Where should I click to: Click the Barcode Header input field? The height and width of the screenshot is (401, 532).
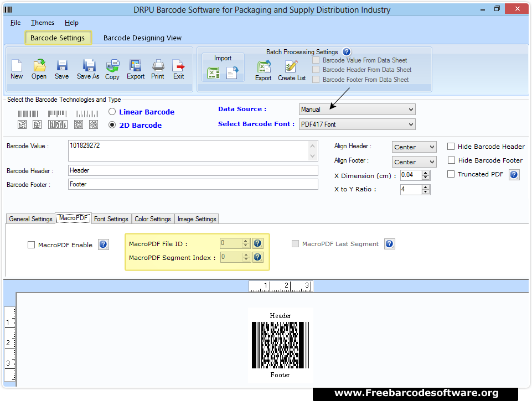pos(193,170)
